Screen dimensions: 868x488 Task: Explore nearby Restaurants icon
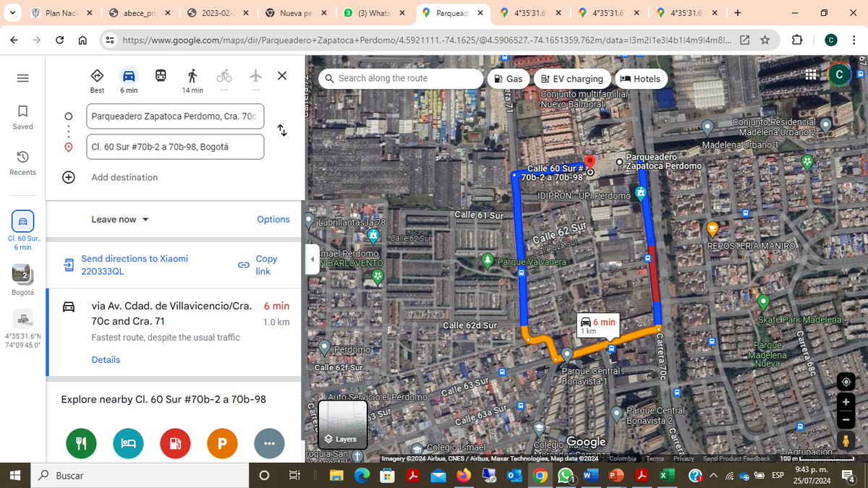(81, 443)
